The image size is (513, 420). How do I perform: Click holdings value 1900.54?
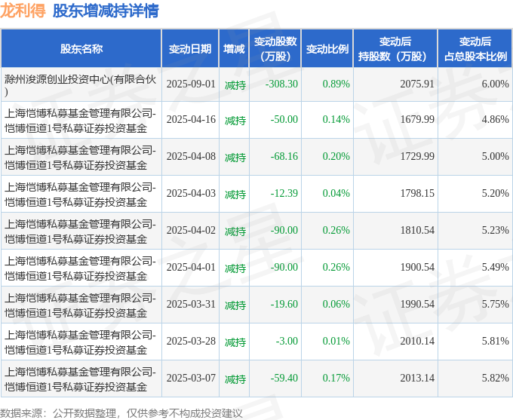[417, 267]
